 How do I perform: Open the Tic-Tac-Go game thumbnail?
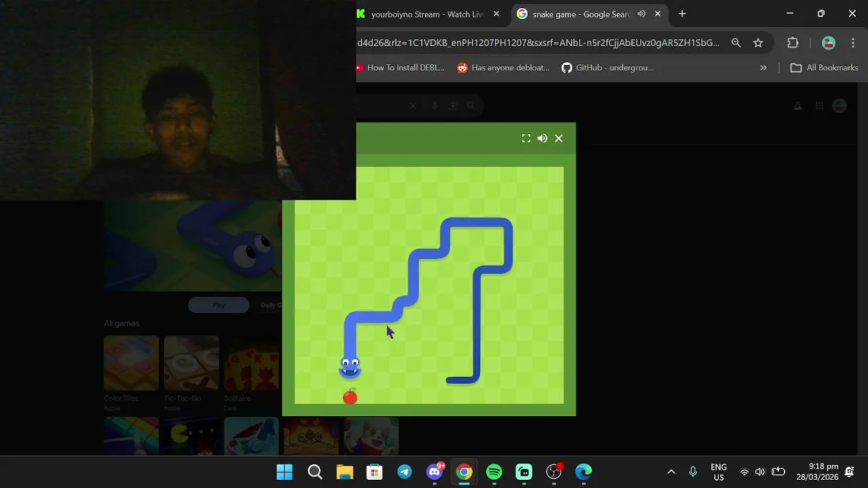(x=191, y=363)
